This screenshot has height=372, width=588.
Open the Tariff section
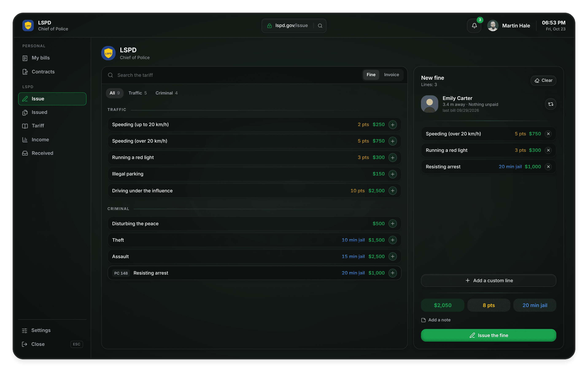click(52, 126)
